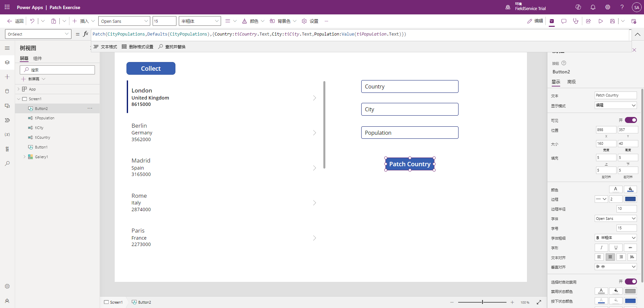This screenshot has width=644, height=308.
Task: Preview the app with the play icon
Action: (x=601, y=21)
